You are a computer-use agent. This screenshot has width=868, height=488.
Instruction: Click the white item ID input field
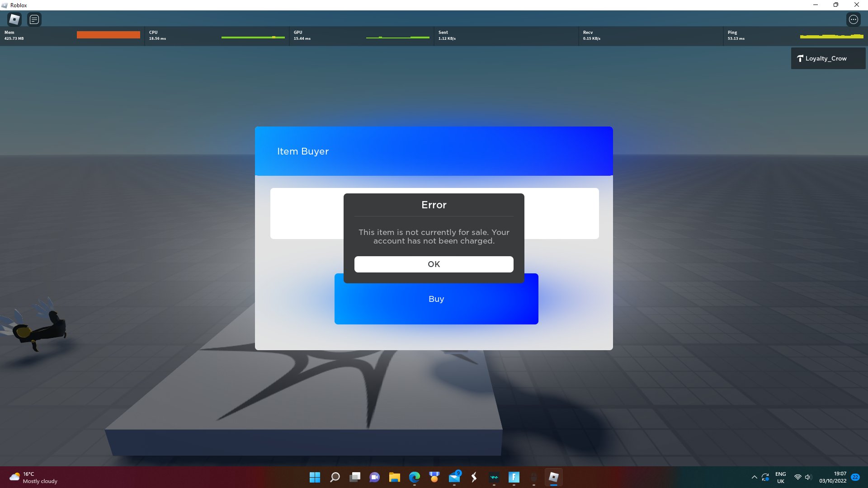pos(307,213)
